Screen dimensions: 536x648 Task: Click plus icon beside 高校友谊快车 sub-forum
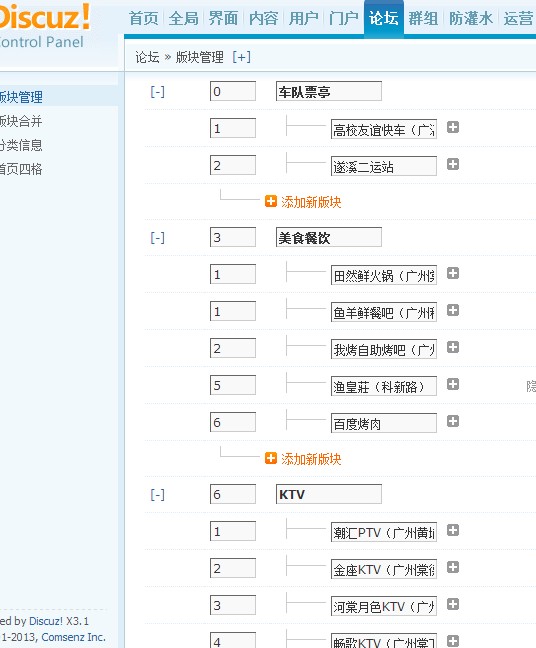point(453,127)
